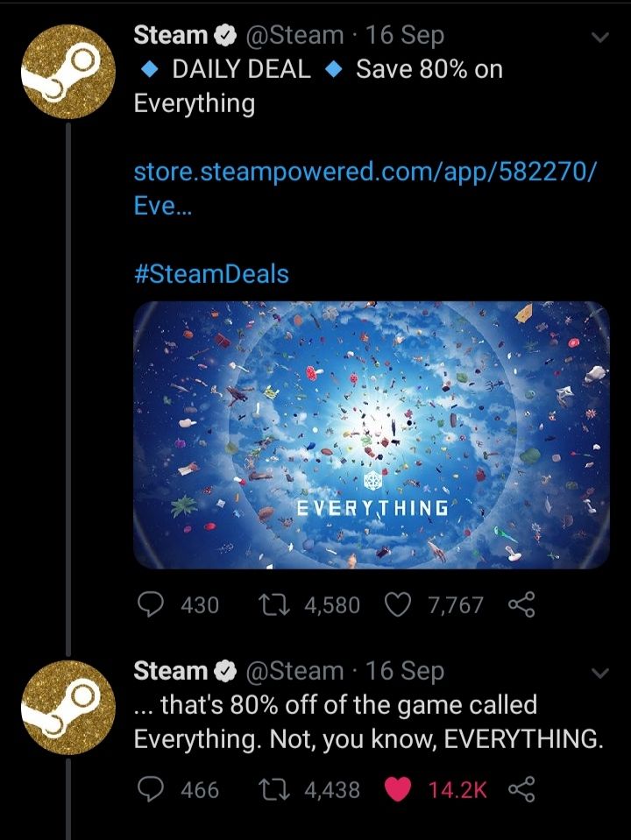
Task: Open the bottom tweet's options chevron
Action: [x=599, y=673]
